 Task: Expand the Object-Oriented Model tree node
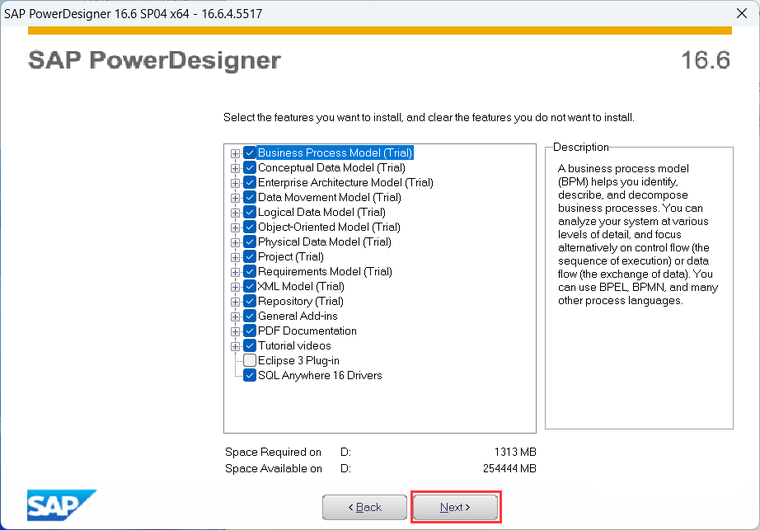(235, 228)
